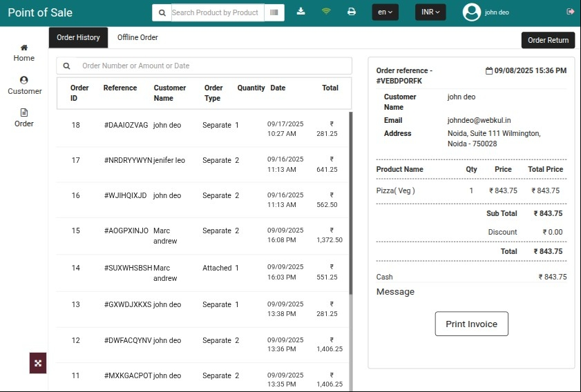Click the Customer Name column header
This screenshot has height=392, width=581.
170,93
